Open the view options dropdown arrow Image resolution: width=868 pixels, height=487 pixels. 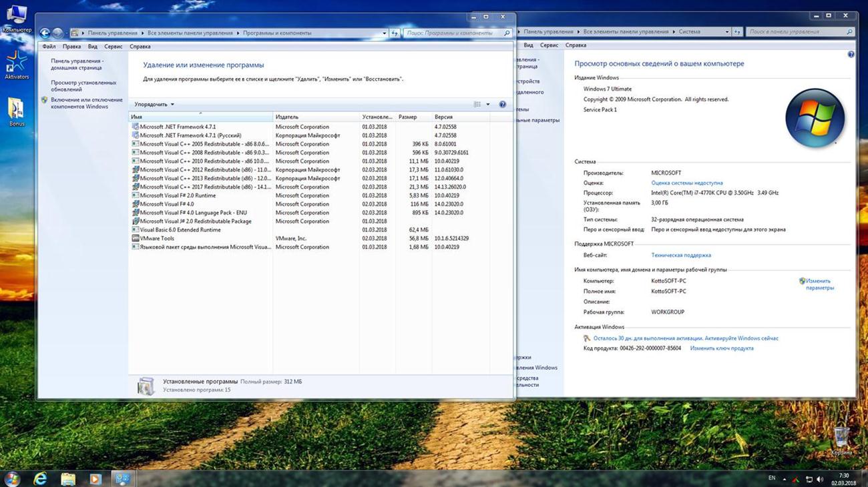(487, 105)
